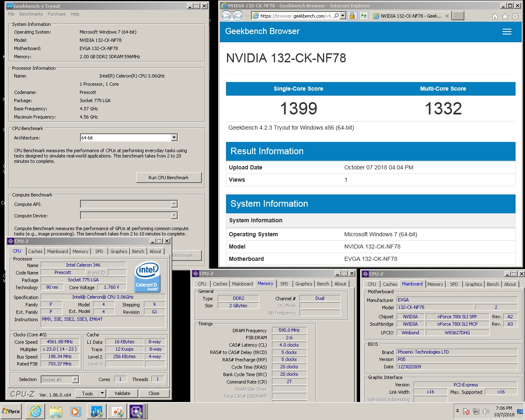
Task: Open the Action Center flag in the tray
Action: [x=466, y=411]
